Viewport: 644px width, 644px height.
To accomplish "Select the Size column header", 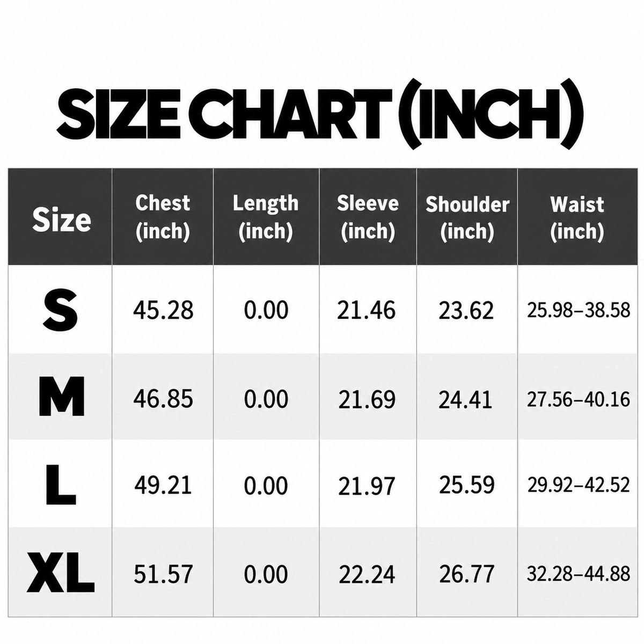I will click(61, 219).
